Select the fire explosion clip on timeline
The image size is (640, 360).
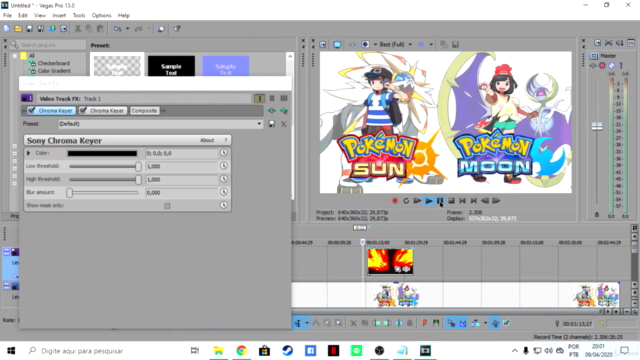pyautogui.click(x=390, y=261)
